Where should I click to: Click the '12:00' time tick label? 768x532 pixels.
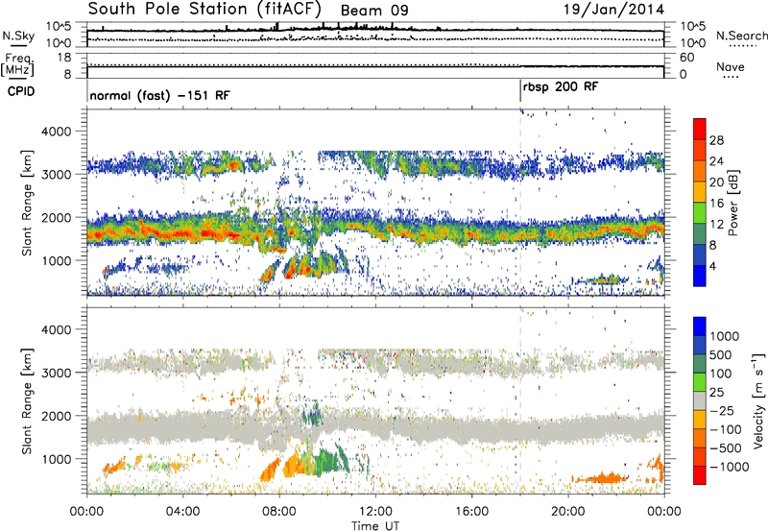[375, 512]
